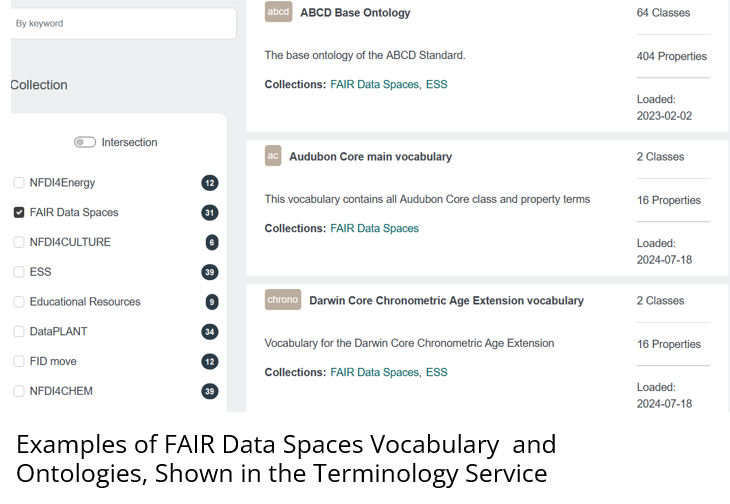Tick the NFDI4CHEM checkbox
The image size is (730, 504).
[19, 391]
